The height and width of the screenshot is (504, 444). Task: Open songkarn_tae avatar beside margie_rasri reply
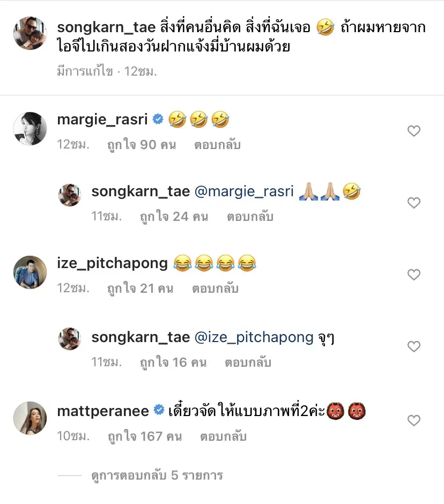[x=70, y=195]
